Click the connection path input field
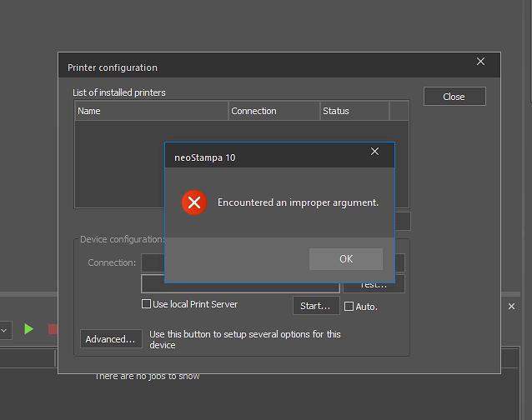This screenshot has width=532, height=420. pyautogui.click(x=240, y=287)
